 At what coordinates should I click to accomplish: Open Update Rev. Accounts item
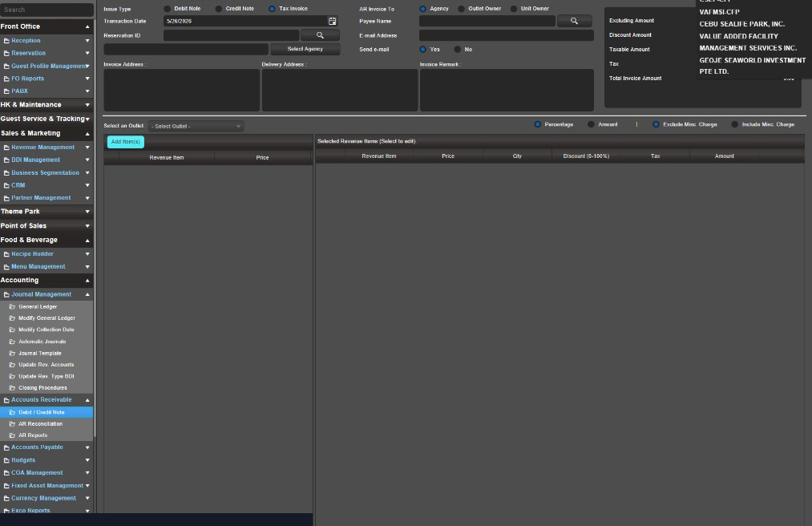pos(46,365)
